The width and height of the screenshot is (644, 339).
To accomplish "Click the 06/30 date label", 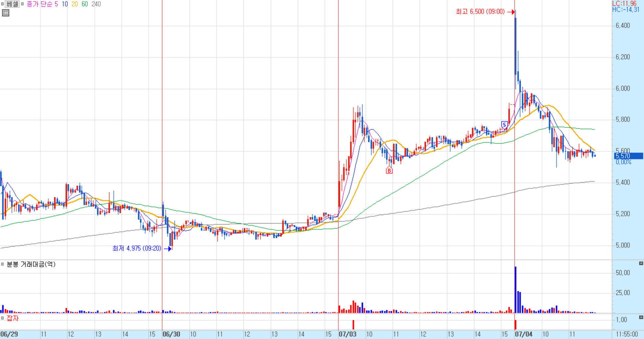I will (171, 334).
